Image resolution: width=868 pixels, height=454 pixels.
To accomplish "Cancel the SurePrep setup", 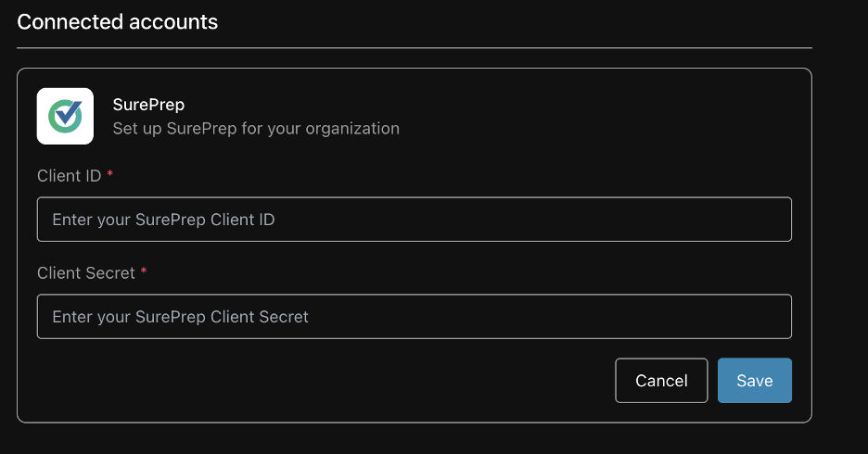I will pos(661,381).
